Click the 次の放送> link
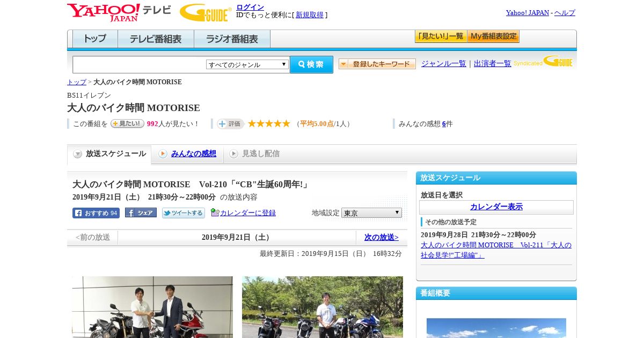The image size is (644, 338). pyautogui.click(x=382, y=237)
